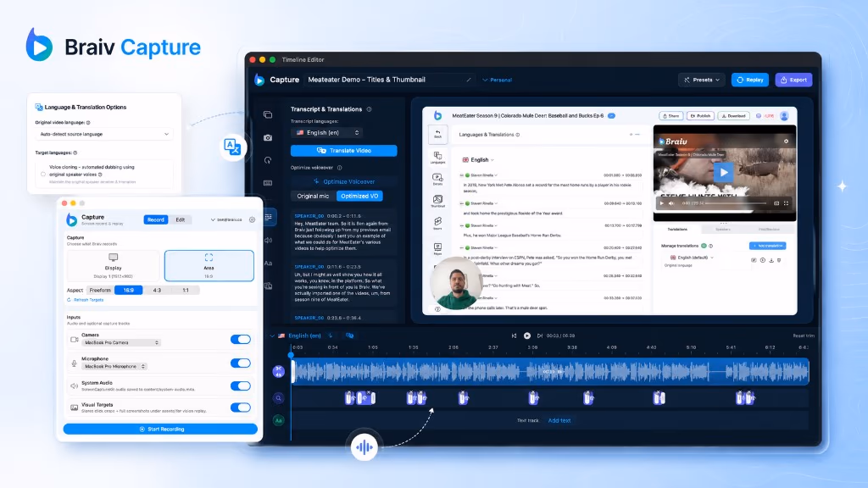Image resolution: width=868 pixels, height=488 pixels.
Task: Expand the English language dropdown in Languages panel
Action: pyautogui.click(x=478, y=160)
